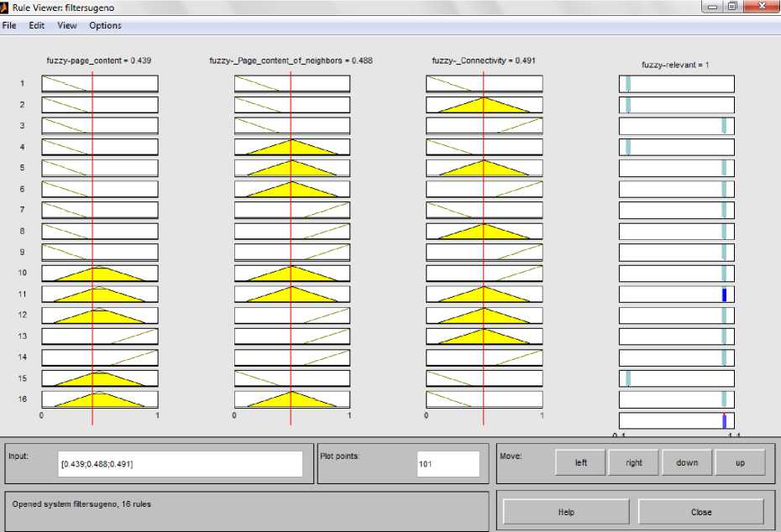Open the File menu

click(9, 25)
